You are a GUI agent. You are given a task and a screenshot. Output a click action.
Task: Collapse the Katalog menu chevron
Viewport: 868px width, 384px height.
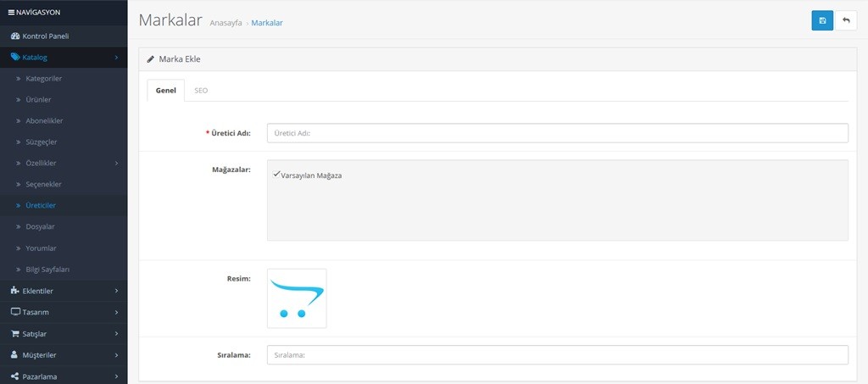(x=116, y=58)
